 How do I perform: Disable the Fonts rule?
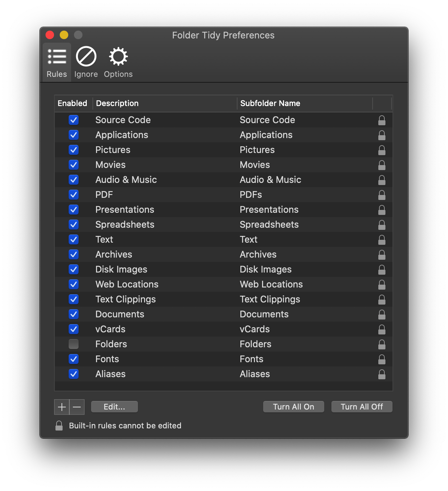tap(74, 359)
